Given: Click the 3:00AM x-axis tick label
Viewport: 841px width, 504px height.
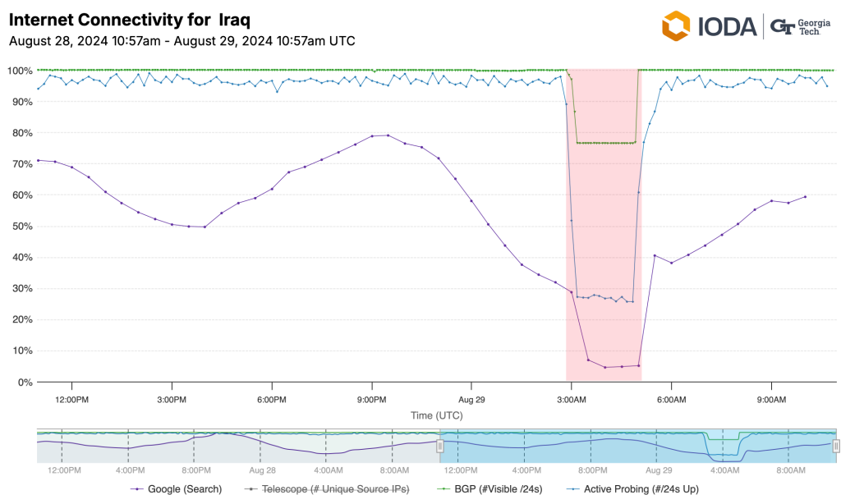Looking at the screenshot, I should (572, 400).
